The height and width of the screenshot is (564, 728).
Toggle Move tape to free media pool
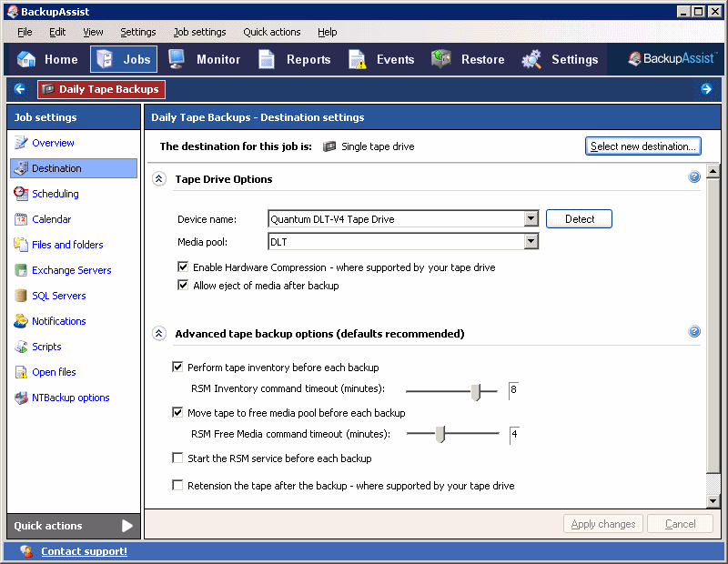tap(177, 412)
